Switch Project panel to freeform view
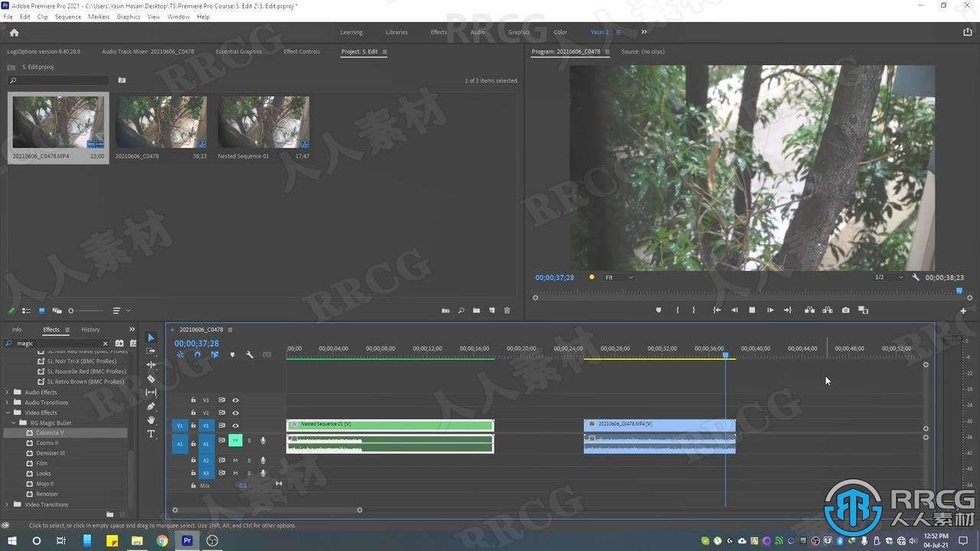The height and width of the screenshot is (551, 980). pos(57,311)
